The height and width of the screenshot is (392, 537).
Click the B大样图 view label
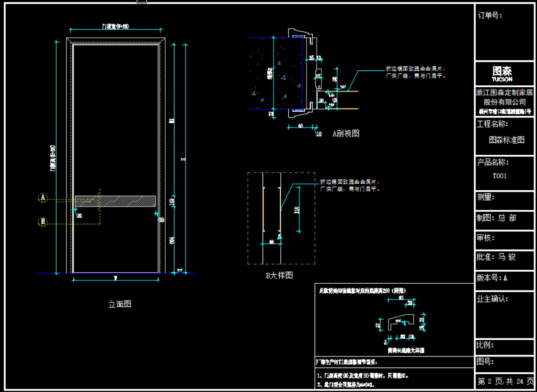[x=279, y=275]
